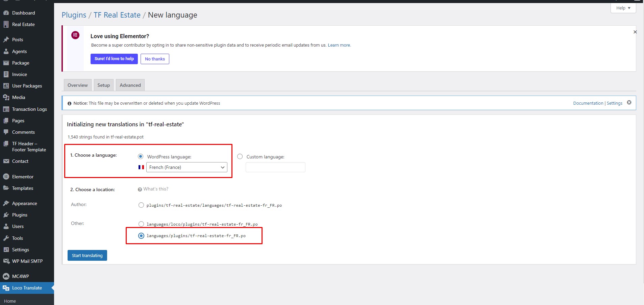Viewport: 644px width, 305px height.
Task: Click the Loco Translate icon
Action: tap(6, 288)
